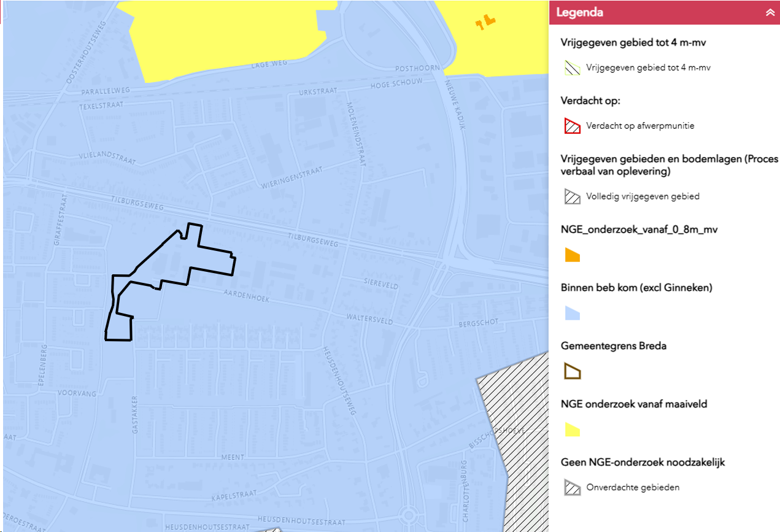Click the Vrijgegeven gebied tot 4 m-mv hatched symbol
The height and width of the screenshot is (532, 780).
(573, 67)
